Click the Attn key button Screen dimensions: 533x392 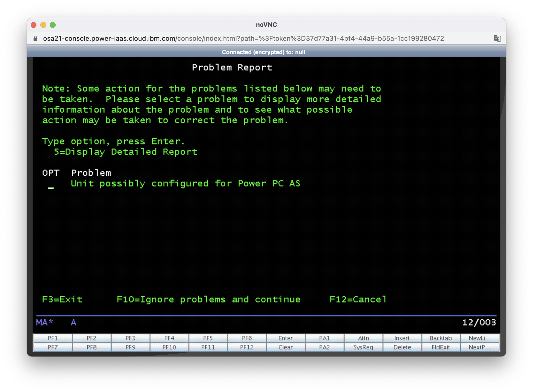click(363, 338)
